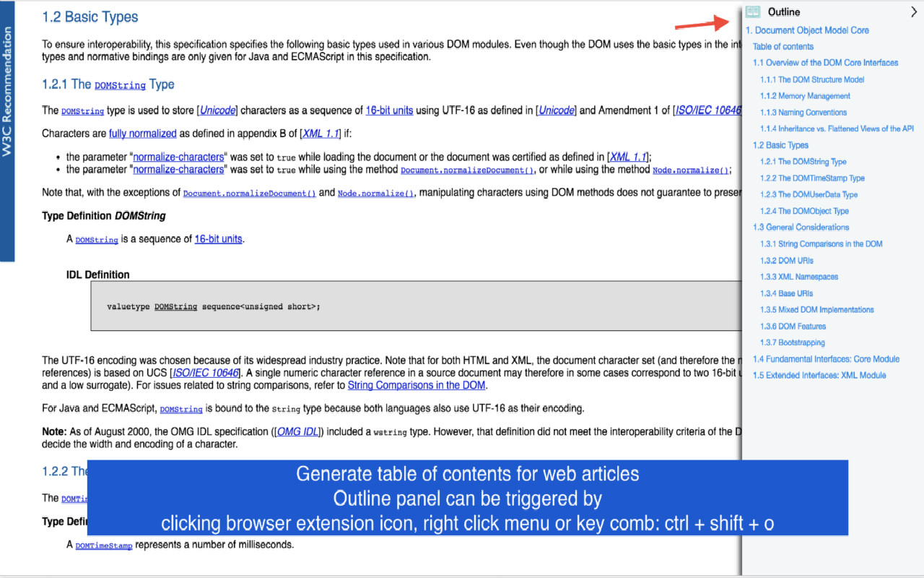The image size is (924, 578).
Task: Click the '16-bit units' link in DOMString paragraph
Action: tap(389, 111)
